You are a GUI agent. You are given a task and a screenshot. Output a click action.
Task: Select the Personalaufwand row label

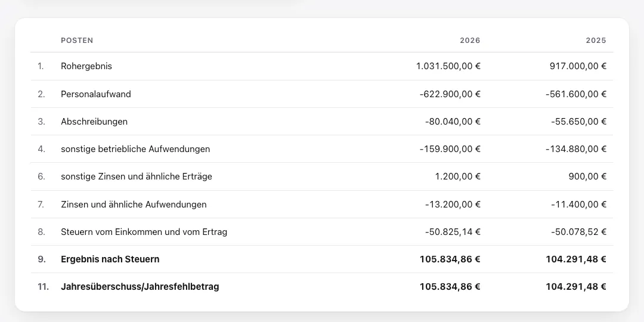pyautogui.click(x=95, y=94)
